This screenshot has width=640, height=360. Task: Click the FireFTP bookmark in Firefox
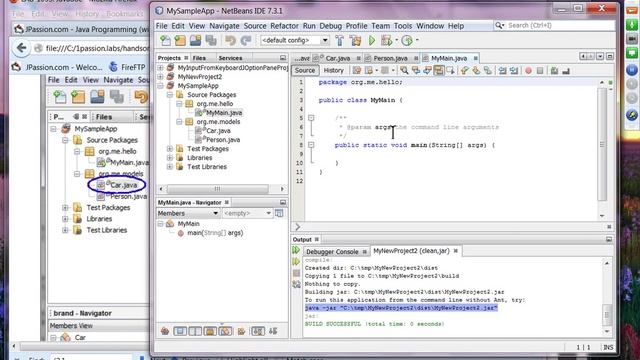point(127,67)
